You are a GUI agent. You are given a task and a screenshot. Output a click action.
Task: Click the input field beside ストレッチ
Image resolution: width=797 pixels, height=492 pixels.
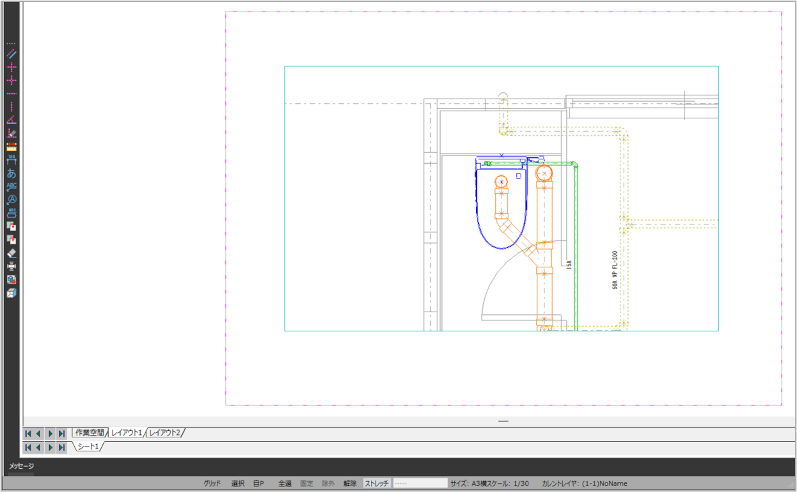point(419,483)
